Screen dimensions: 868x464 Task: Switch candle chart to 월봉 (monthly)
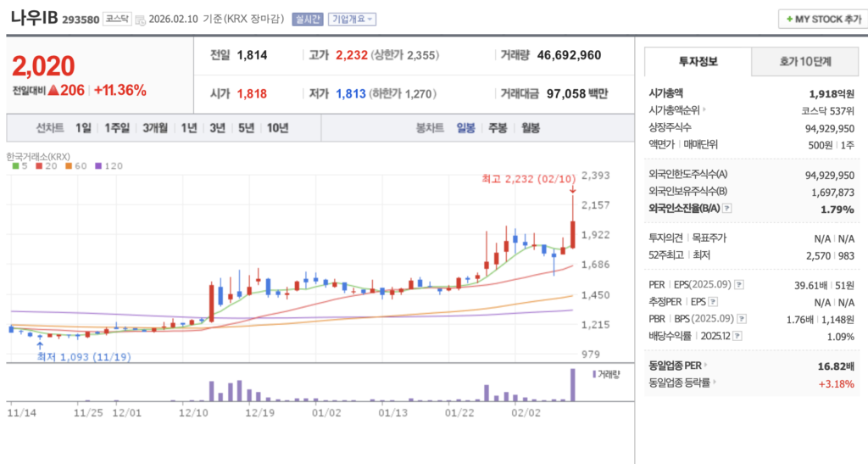(530, 128)
